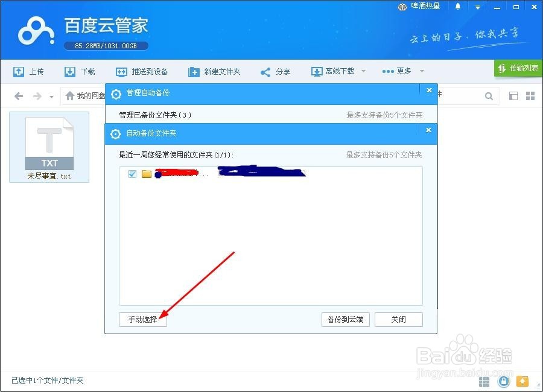The height and width of the screenshot is (392, 543).
Task: Click the search magnifier icon
Action: click(489, 95)
